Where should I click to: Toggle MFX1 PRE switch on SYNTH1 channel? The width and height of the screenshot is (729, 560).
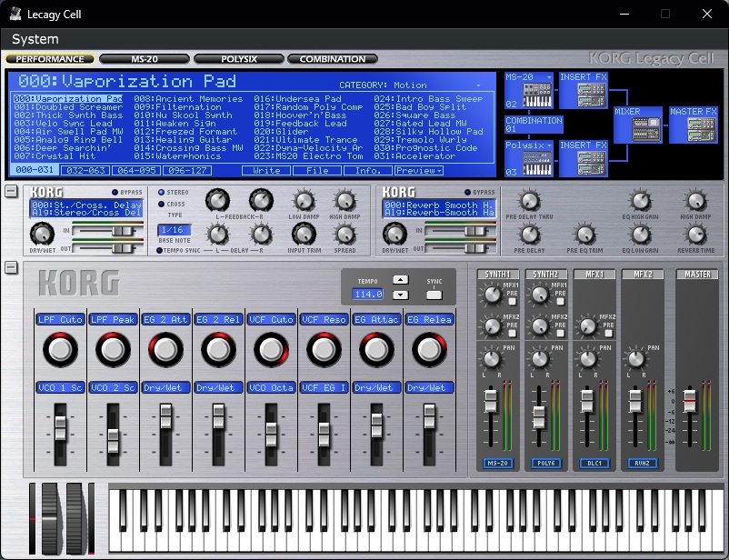click(513, 302)
